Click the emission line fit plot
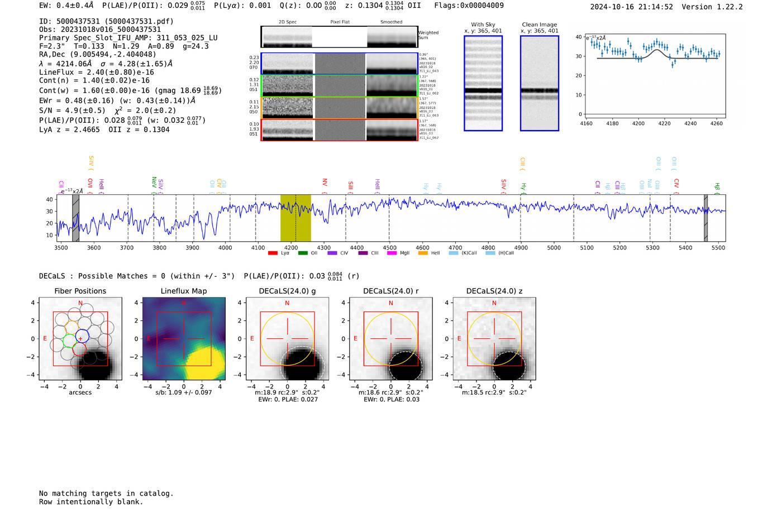Image resolution: width=782 pixels, height=532 pixels. [x=655, y=75]
